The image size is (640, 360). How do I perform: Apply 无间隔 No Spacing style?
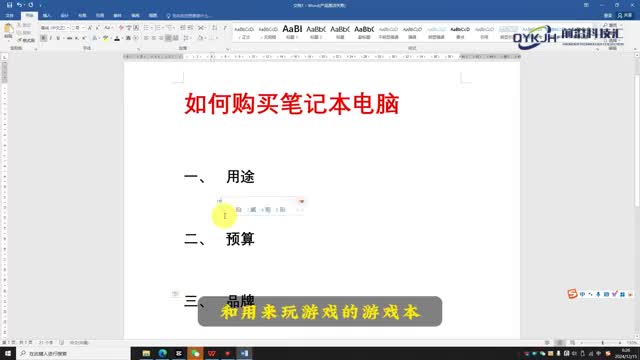[268, 33]
